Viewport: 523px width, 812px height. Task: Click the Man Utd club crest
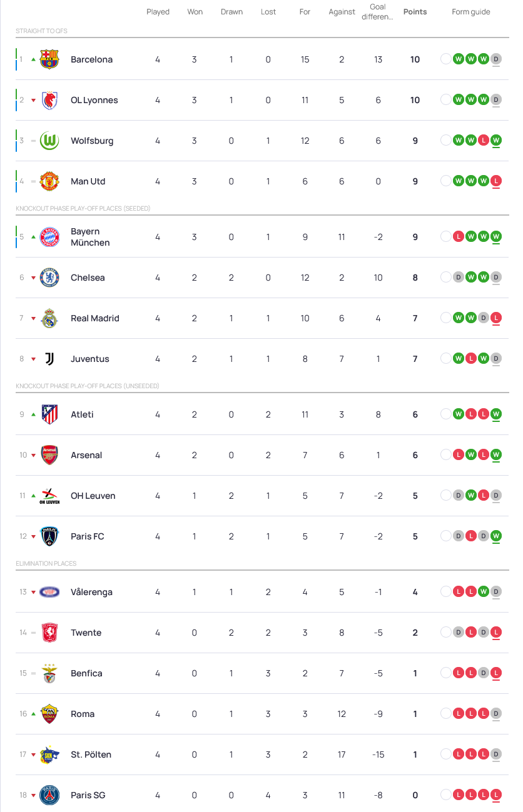tap(49, 181)
